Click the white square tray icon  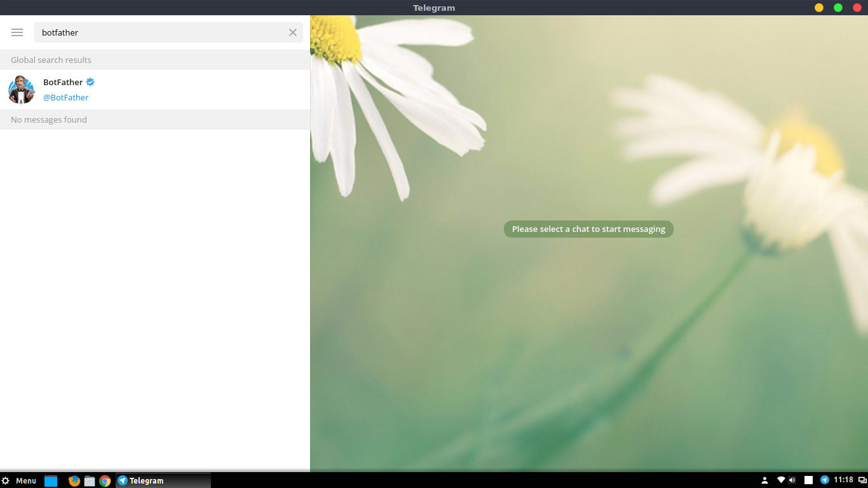[808, 480]
